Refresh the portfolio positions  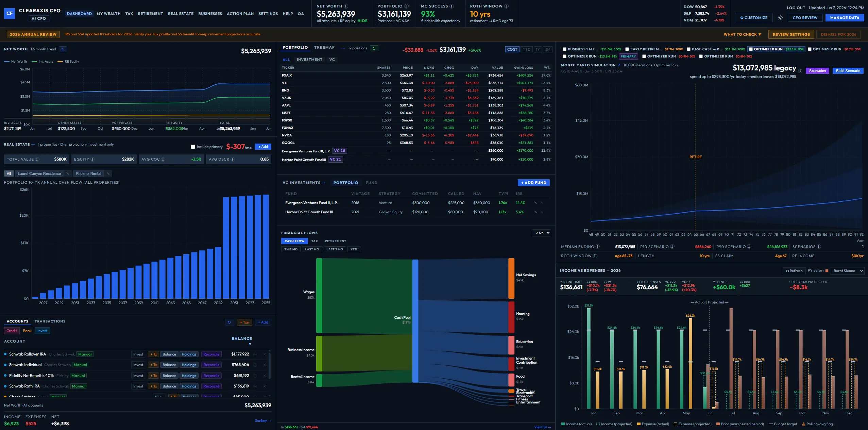click(374, 48)
